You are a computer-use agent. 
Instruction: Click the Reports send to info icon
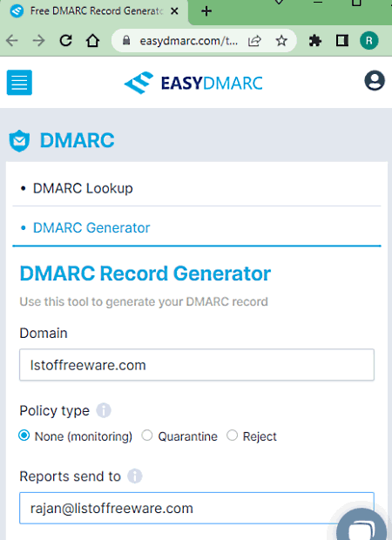(x=135, y=476)
